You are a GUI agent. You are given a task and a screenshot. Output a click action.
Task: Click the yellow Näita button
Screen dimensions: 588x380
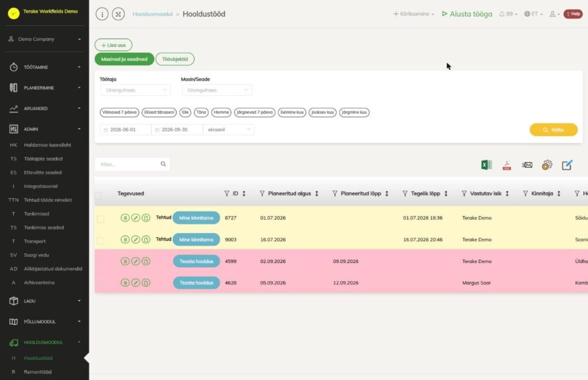tap(554, 130)
